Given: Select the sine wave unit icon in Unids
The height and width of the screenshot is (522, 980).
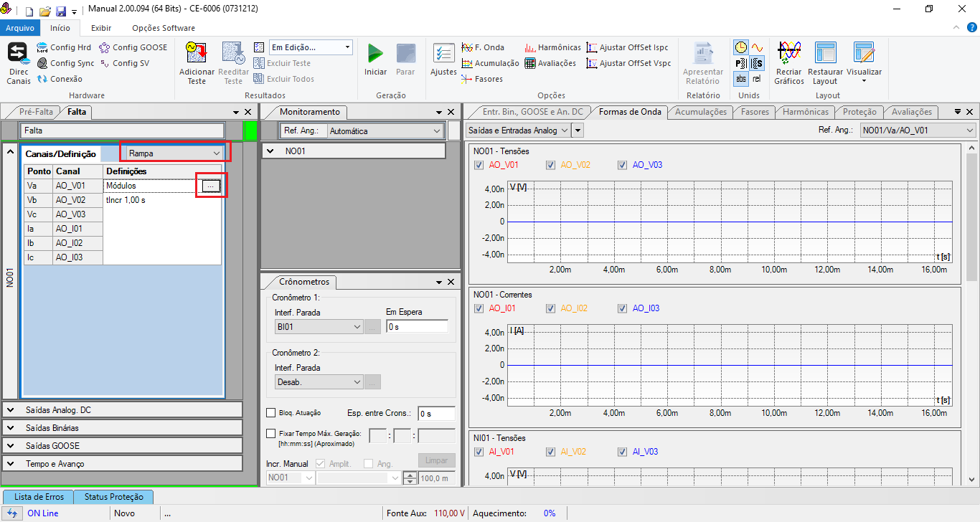Looking at the screenshot, I should (x=757, y=47).
